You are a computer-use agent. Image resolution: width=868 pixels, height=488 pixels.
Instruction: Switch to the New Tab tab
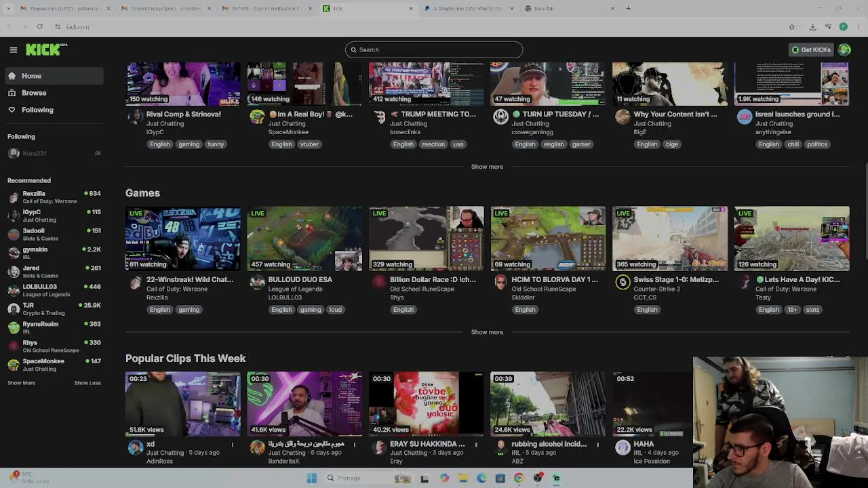coord(570,9)
